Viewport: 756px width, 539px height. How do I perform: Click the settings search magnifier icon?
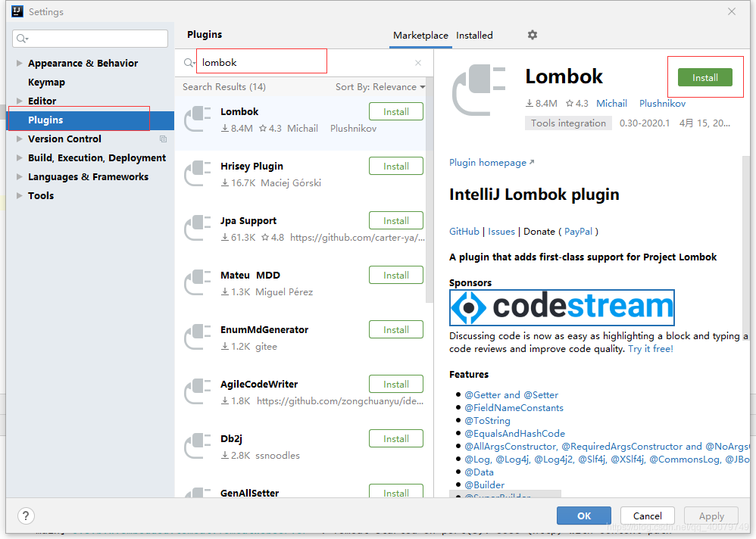[x=22, y=39]
